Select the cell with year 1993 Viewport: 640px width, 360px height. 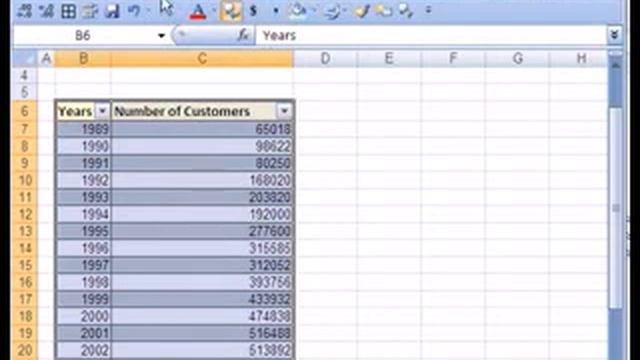click(x=83, y=197)
